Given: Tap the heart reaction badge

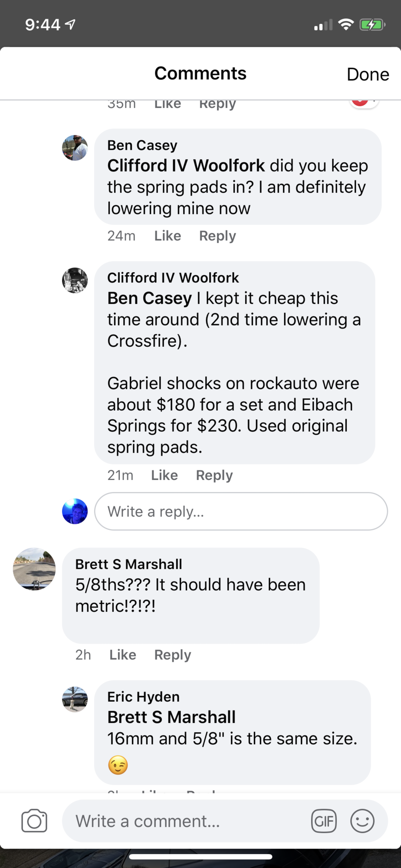Looking at the screenshot, I should click(361, 102).
